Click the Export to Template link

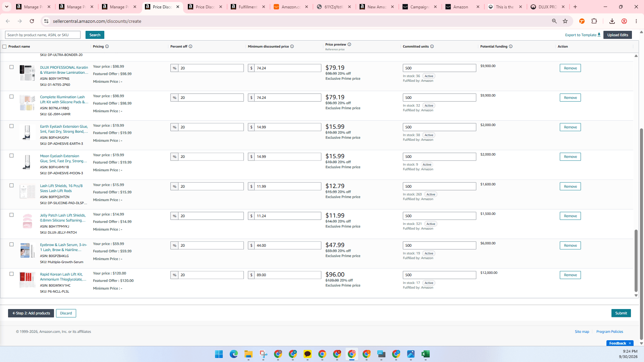click(x=583, y=35)
